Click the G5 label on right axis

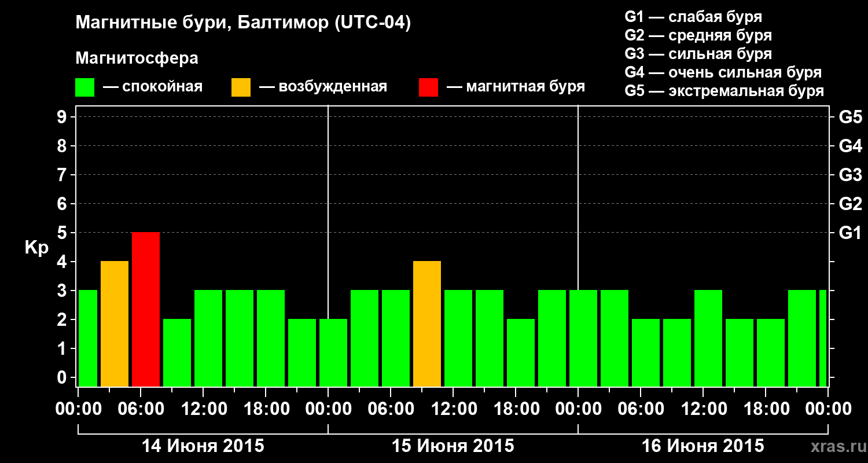pyautogui.click(x=850, y=117)
